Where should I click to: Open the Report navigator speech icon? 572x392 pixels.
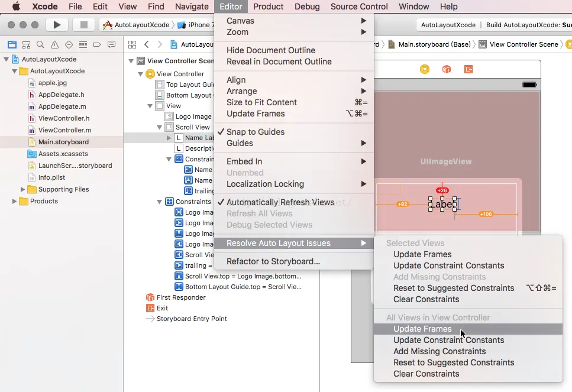(x=111, y=44)
